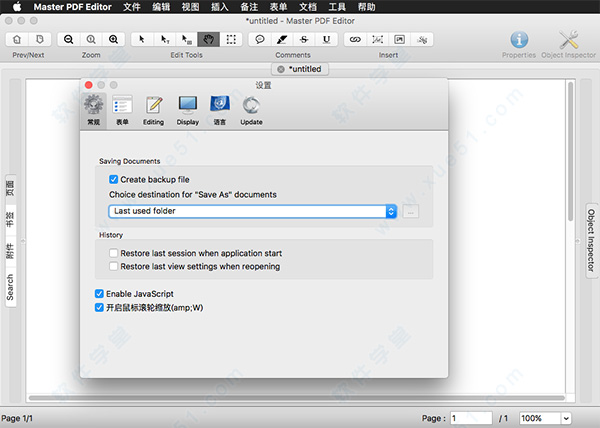Click the browse folder ellipsis button

pyautogui.click(x=411, y=211)
